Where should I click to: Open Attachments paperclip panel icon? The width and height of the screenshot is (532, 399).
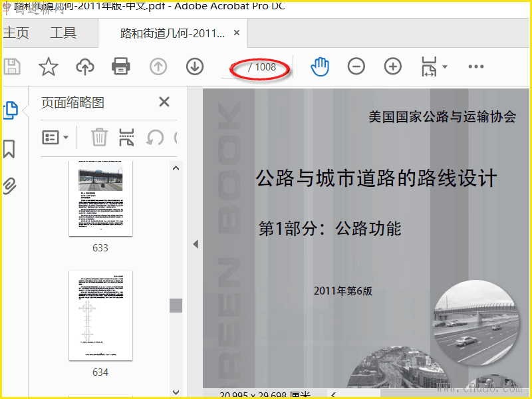pos(10,186)
